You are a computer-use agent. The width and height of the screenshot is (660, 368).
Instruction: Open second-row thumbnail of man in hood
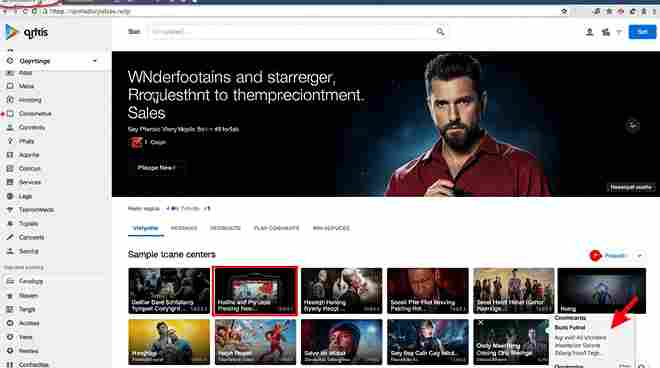pos(341,342)
